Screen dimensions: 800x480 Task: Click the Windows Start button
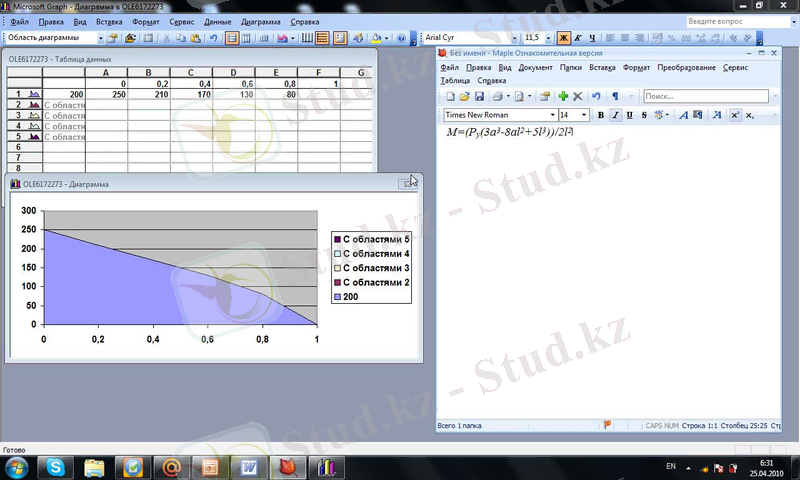(x=18, y=467)
